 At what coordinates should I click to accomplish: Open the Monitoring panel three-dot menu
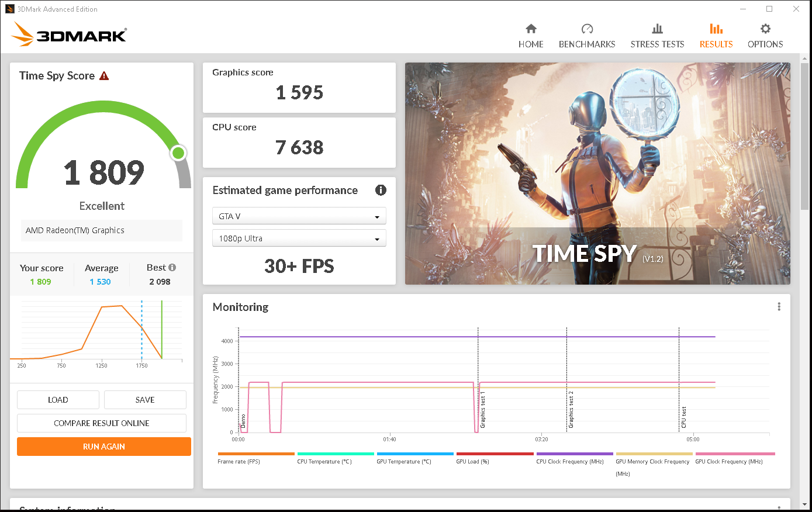(x=779, y=307)
